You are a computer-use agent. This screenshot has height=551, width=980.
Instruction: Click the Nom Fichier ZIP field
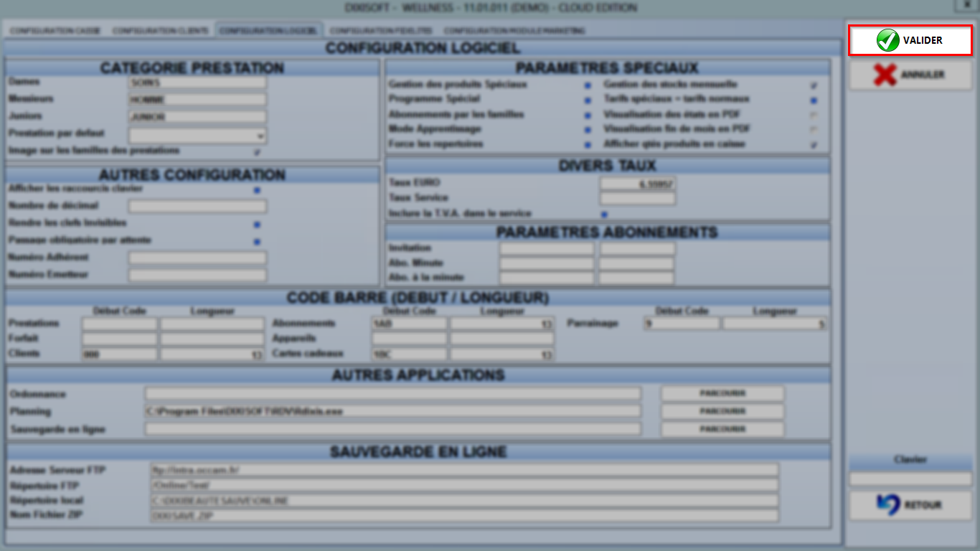pos(464,516)
